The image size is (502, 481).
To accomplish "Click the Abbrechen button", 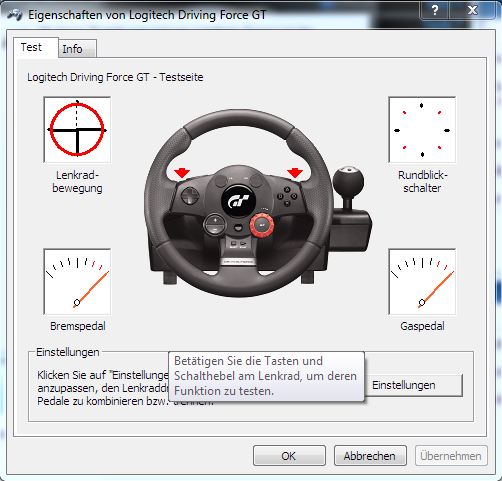I will (370, 455).
